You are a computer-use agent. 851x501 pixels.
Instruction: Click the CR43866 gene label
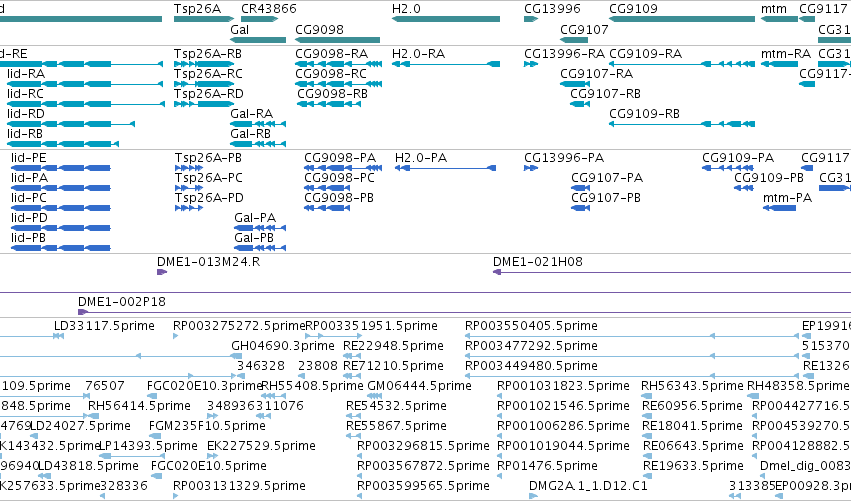point(269,9)
